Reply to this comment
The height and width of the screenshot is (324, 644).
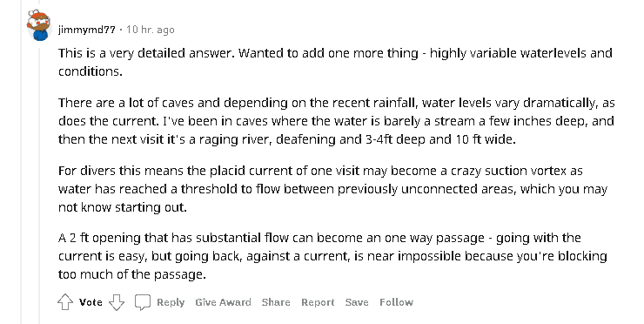(171, 302)
